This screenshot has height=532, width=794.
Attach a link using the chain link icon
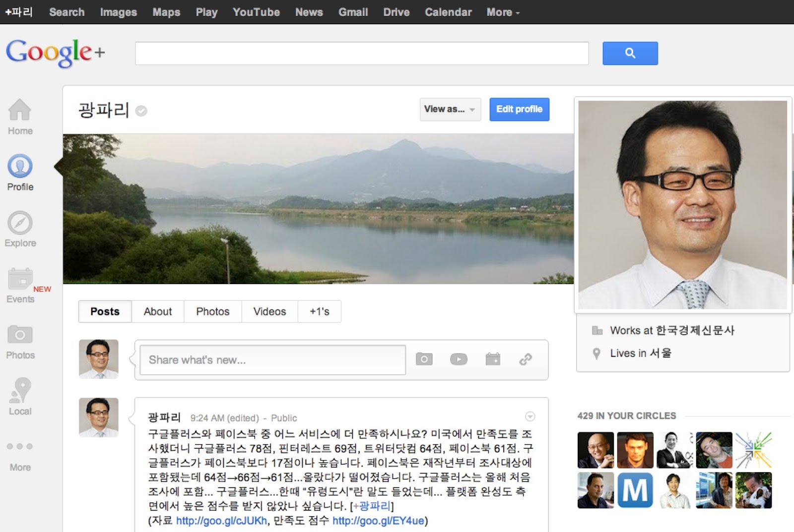[526, 359]
